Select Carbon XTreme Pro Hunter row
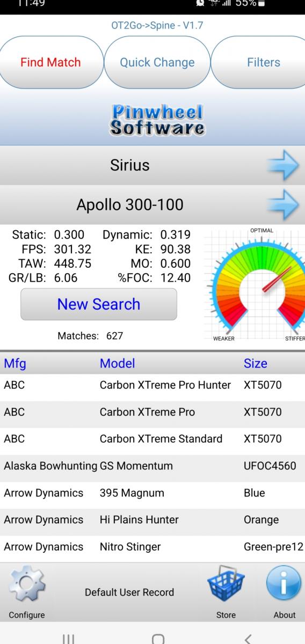The width and height of the screenshot is (305, 644). (x=152, y=385)
